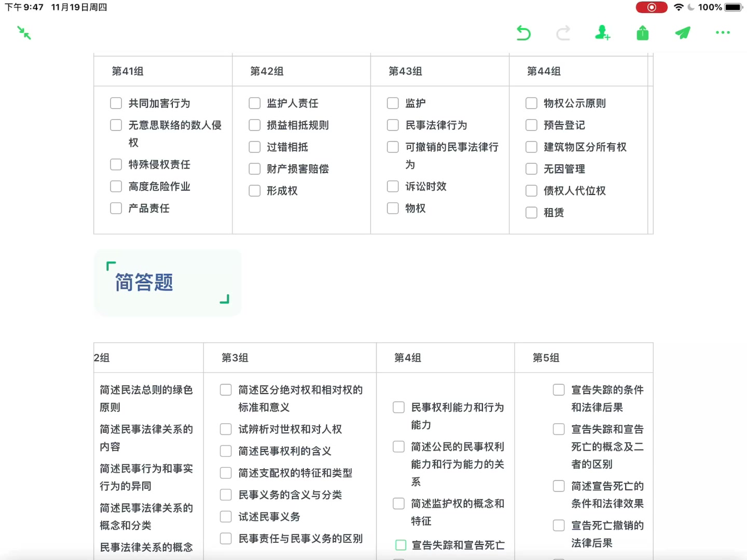
Task: Check 宣告失踪和宣告死亡的概念及二者的区别 checkbox
Action: [x=559, y=429]
